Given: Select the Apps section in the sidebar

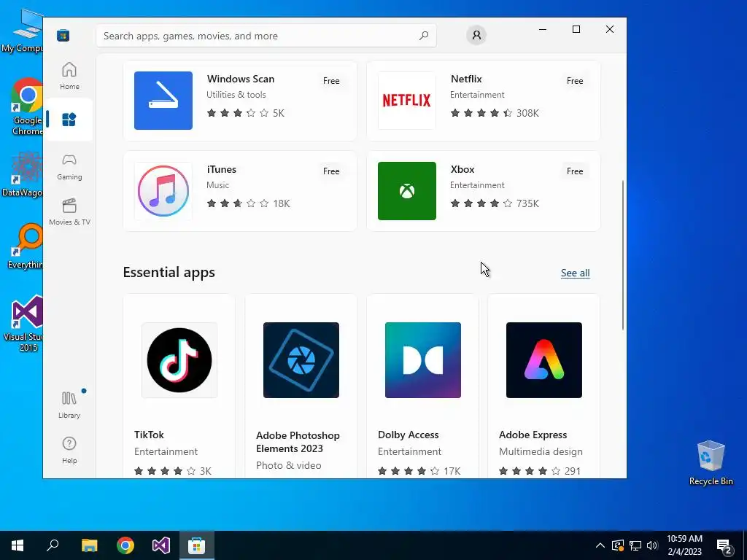Looking at the screenshot, I should point(69,120).
